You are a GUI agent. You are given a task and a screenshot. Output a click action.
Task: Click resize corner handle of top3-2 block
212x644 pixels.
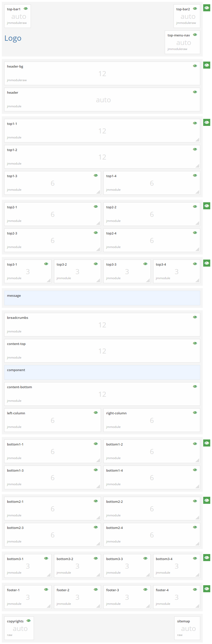click(x=98, y=280)
